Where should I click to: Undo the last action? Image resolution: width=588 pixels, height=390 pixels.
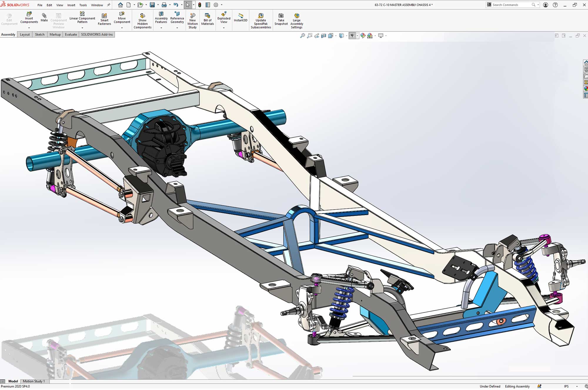tap(176, 5)
